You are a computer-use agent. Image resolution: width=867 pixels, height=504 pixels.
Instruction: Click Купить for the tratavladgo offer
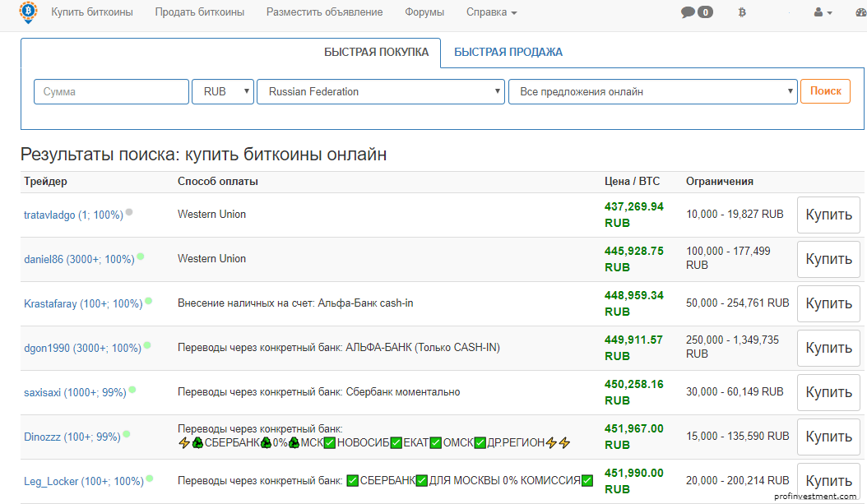[x=828, y=215]
